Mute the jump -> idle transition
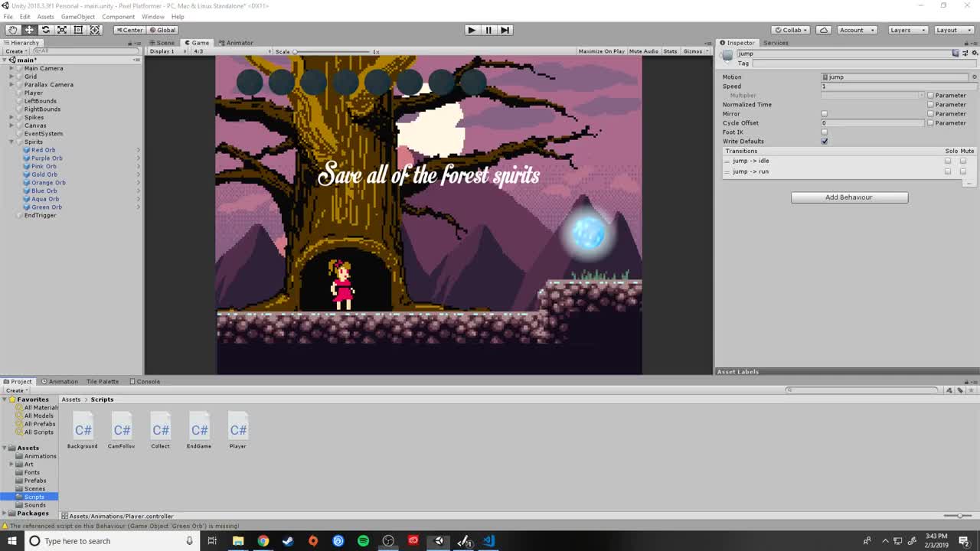The image size is (980, 551). tap(963, 161)
